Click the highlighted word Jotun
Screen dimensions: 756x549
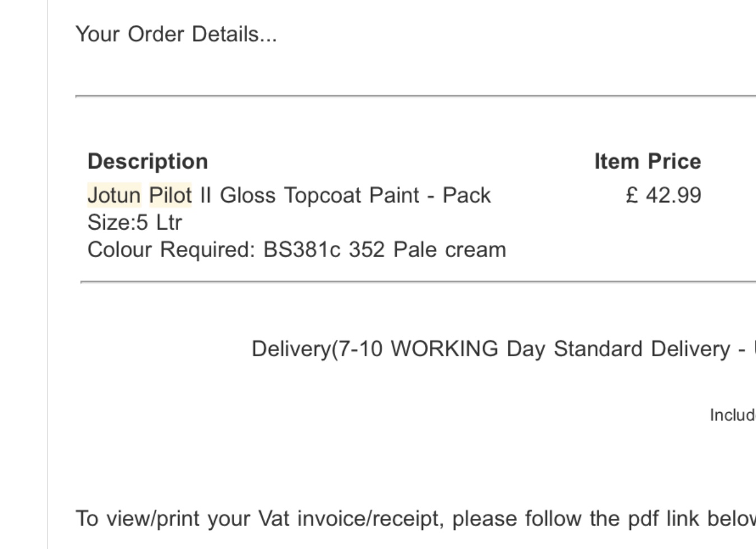tap(114, 196)
